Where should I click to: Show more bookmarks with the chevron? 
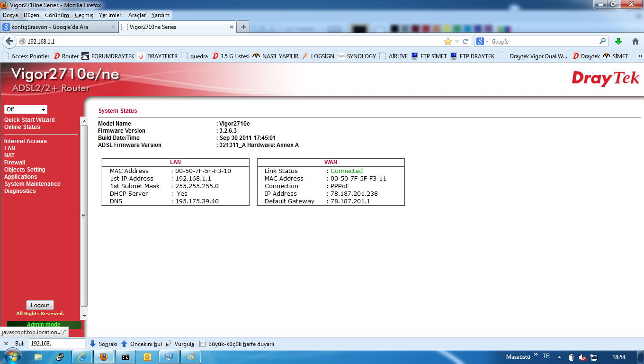(x=640, y=56)
